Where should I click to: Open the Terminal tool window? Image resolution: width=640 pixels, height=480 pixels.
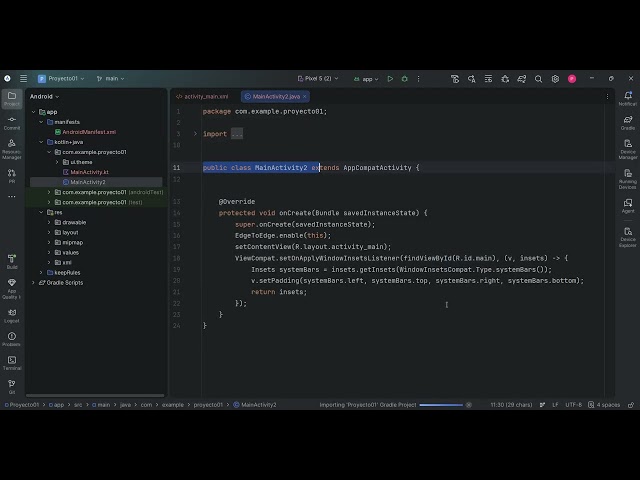[x=12, y=363]
